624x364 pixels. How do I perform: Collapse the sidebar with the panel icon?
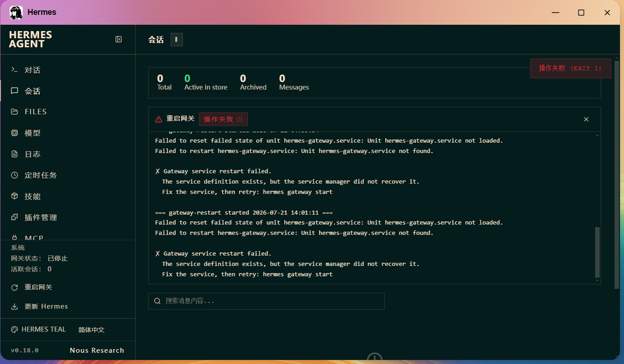[x=118, y=39]
